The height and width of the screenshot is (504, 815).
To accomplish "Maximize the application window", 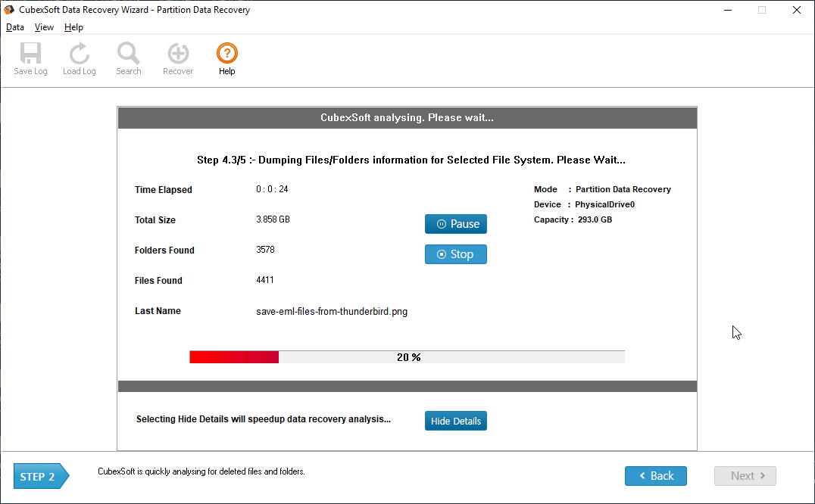I will point(761,10).
